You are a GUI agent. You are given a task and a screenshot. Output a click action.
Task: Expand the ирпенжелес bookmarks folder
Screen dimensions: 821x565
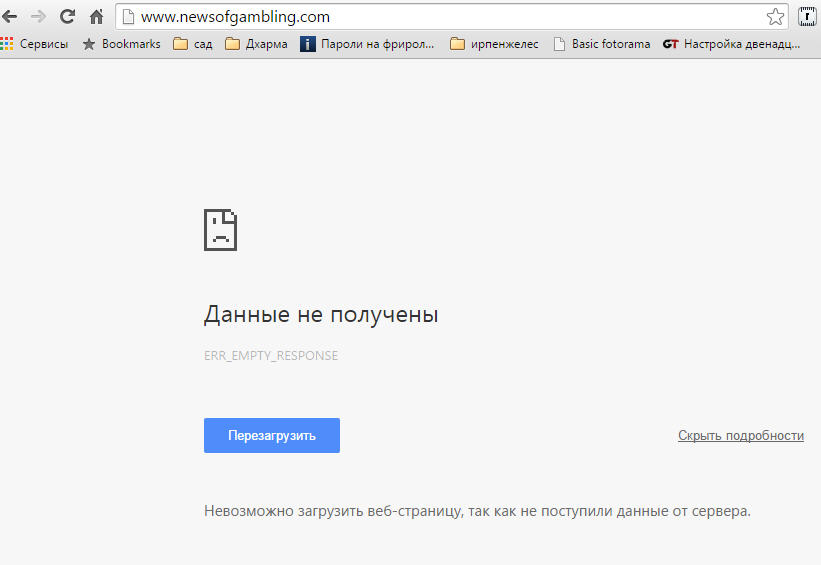click(494, 44)
